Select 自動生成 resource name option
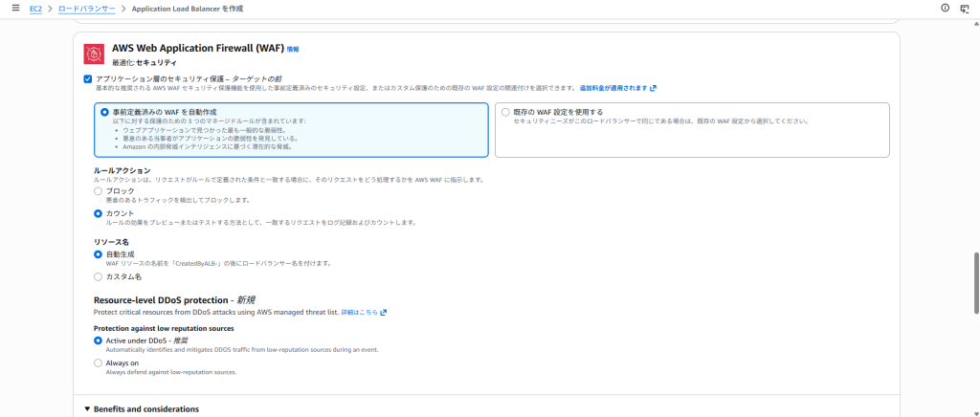 click(98, 254)
